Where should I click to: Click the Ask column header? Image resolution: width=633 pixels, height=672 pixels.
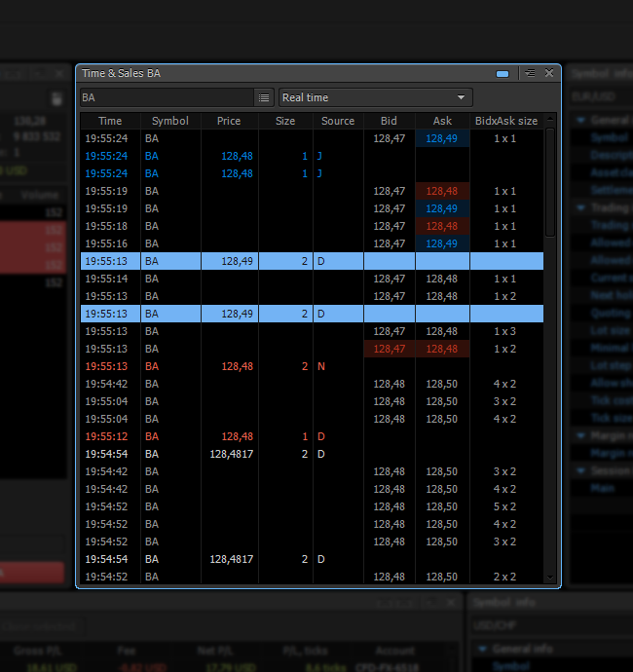point(442,121)
